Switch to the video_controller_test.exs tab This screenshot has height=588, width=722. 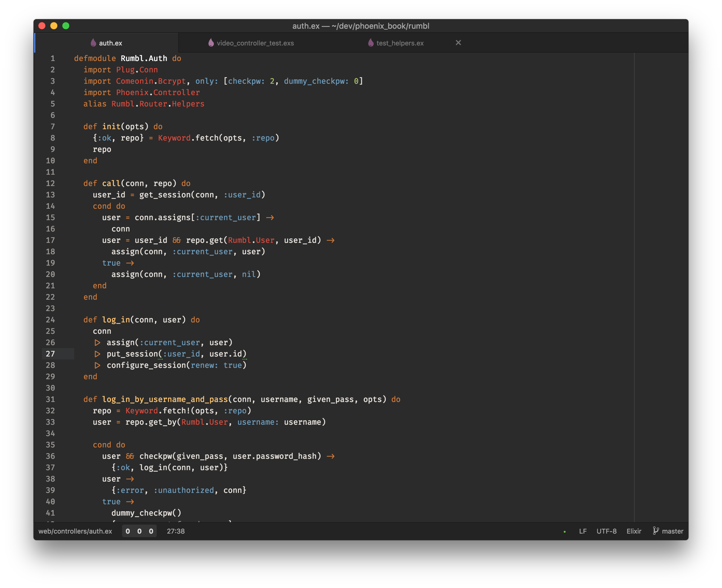tap(255, 43)
